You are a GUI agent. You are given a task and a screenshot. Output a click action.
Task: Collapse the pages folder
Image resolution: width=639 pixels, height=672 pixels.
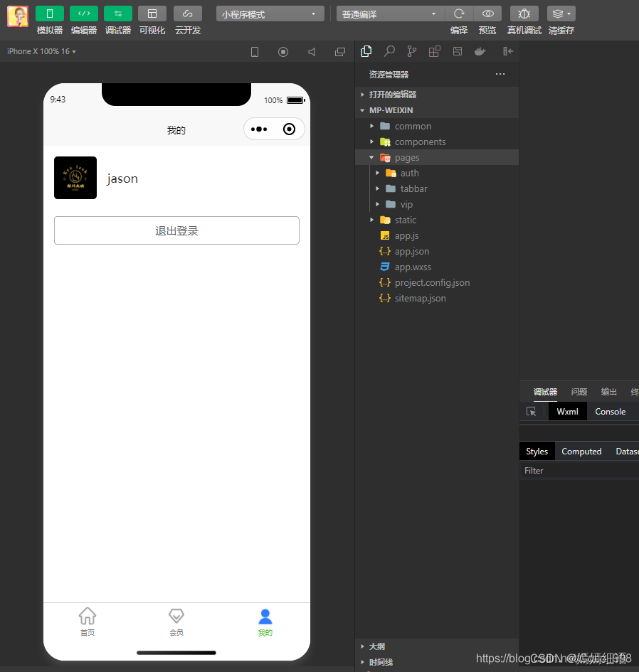click(437, 157)
